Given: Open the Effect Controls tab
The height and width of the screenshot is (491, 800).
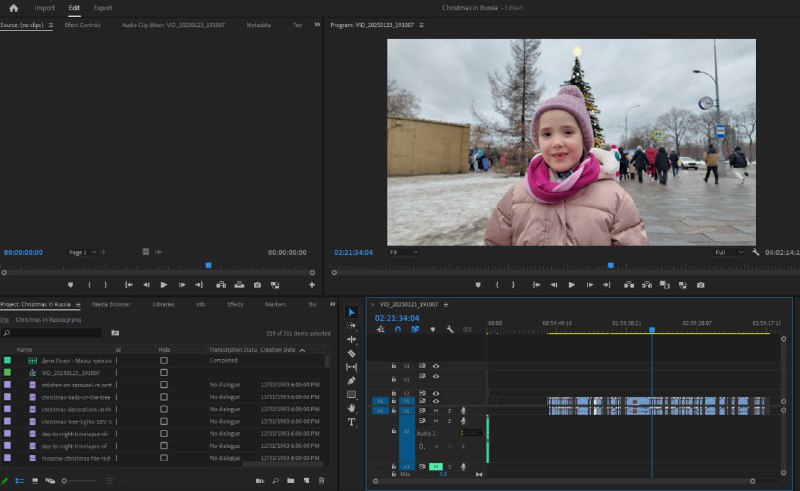Looking at the screenshot, I should 83,24.
